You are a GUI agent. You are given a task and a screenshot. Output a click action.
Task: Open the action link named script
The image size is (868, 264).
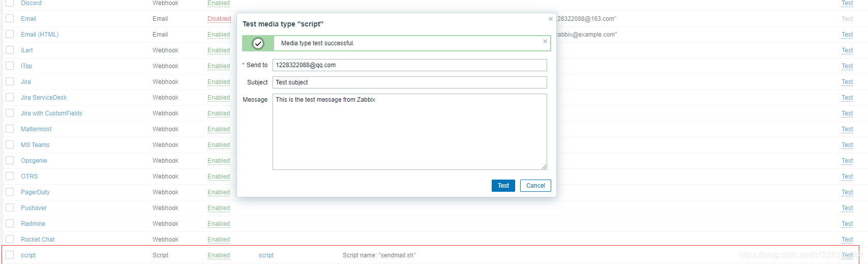click(266, 255)
